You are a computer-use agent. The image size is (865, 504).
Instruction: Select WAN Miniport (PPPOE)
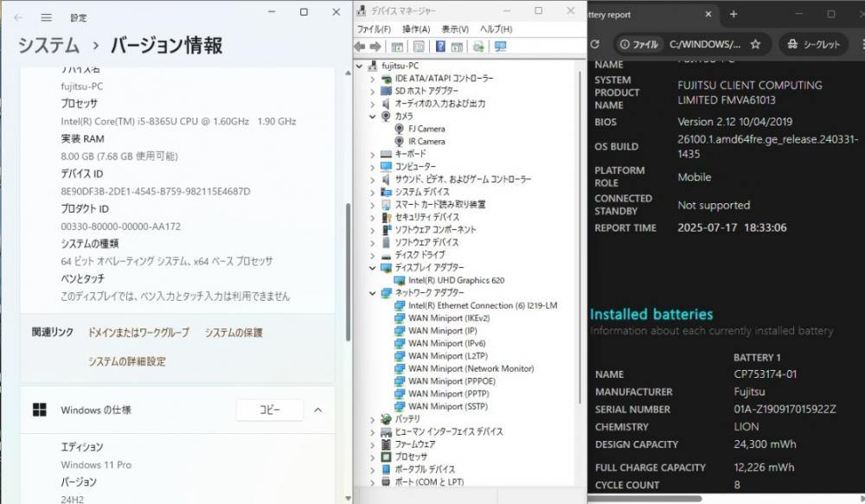452,381
